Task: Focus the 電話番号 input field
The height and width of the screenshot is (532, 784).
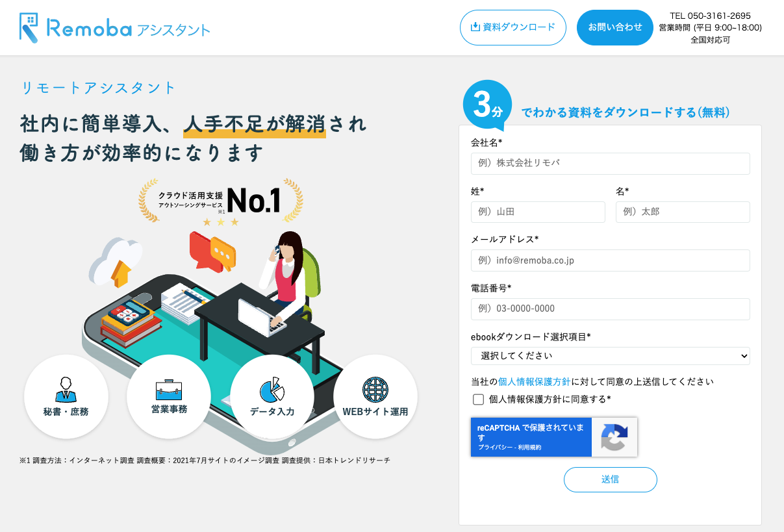Action: pyautogui.click(x=610, y=309)
